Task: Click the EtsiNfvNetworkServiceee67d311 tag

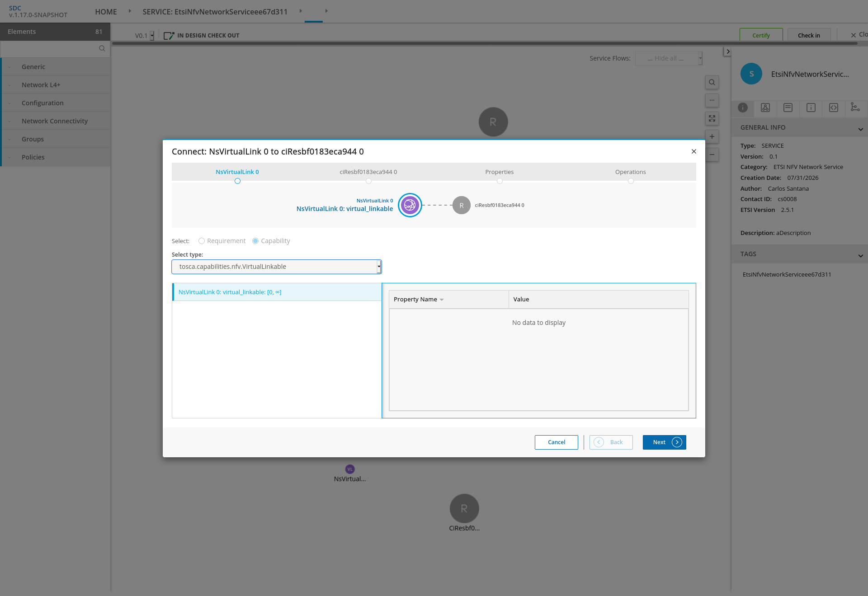Action: tap(787, 274)
